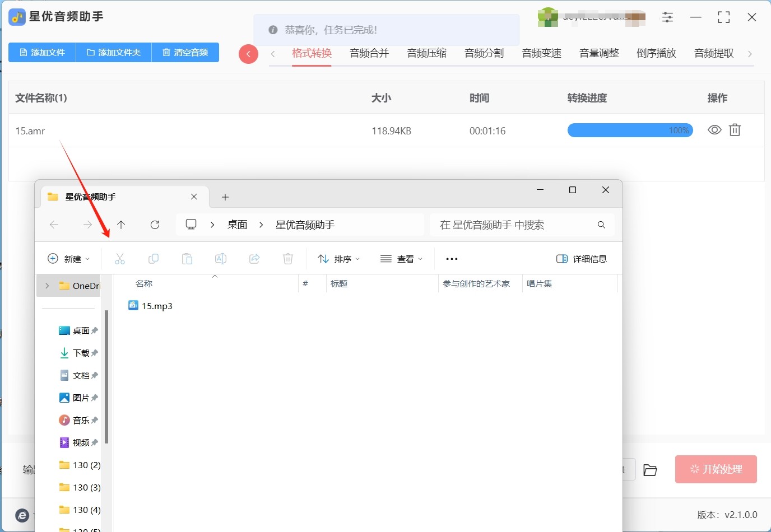This screenshot has height=532, width=771.
Task: Go up one folder level in explorer
Action: point(122,225)
